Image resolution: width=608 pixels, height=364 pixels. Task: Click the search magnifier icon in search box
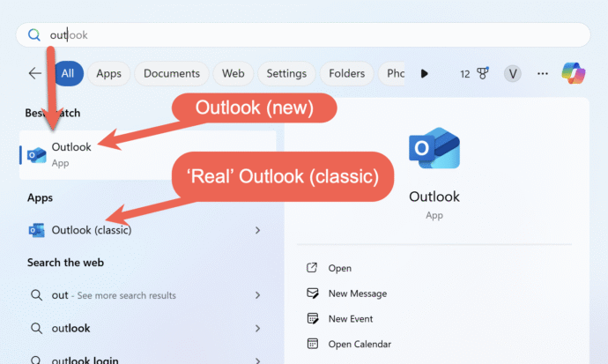[x=34, y=35]
